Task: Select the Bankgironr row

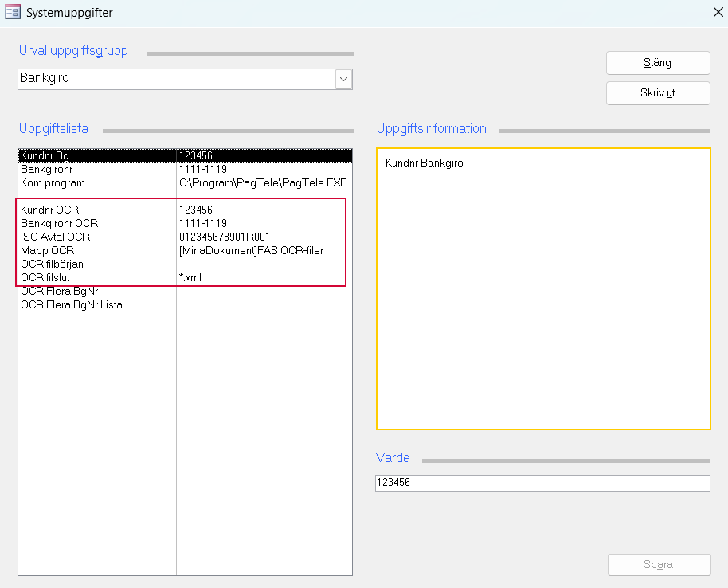Action: pos(186,169)
